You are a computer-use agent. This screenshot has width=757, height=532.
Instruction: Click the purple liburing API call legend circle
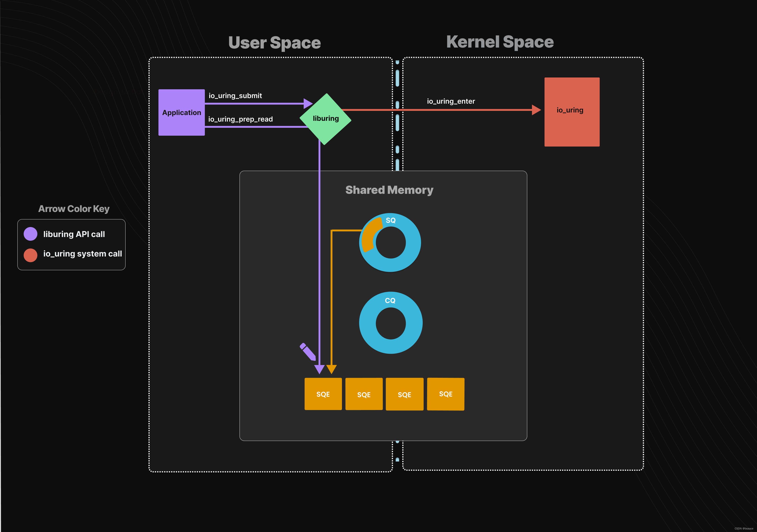pos(31,234)
